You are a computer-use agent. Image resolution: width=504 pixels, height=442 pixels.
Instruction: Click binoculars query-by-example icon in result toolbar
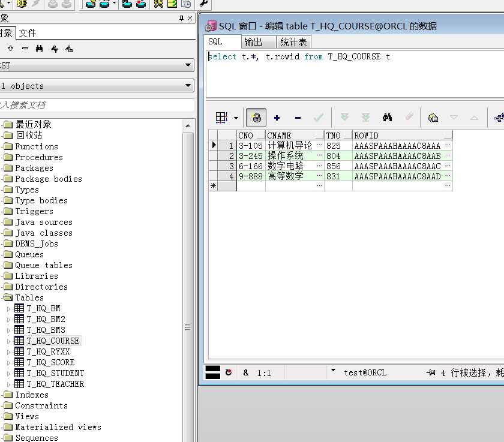pos(387,117)
